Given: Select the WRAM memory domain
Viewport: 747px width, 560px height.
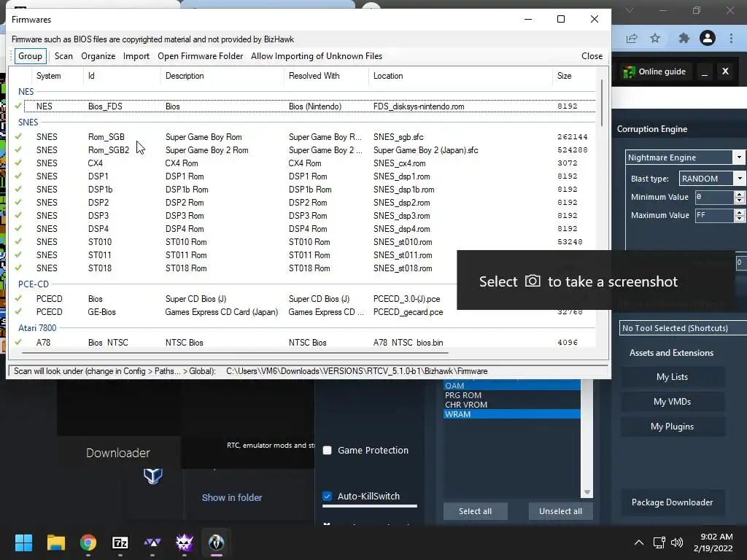Looking at the screenshot, I should click(x=511, y=414).
